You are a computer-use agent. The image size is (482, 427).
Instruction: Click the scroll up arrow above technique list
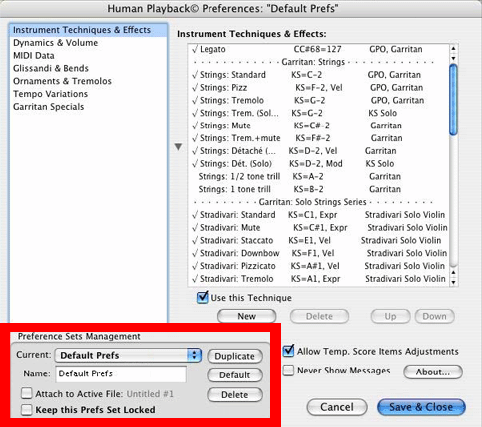pyautogui.click(x=453, y=49)
